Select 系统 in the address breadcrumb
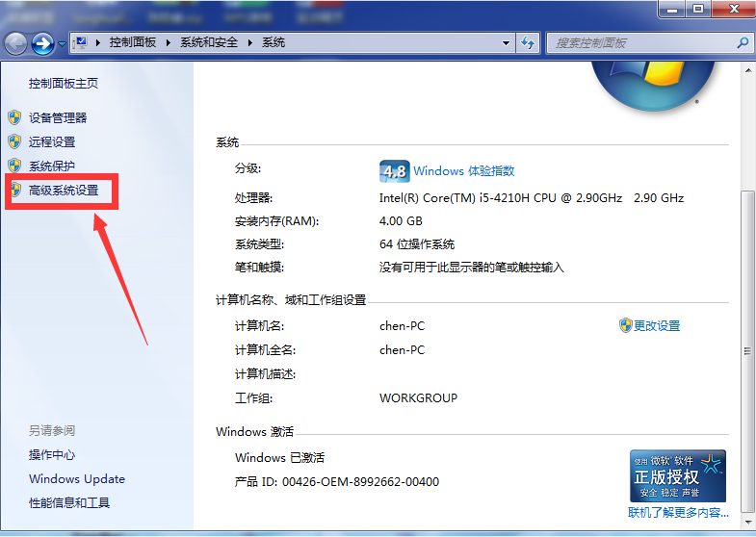 click(274, 43)
